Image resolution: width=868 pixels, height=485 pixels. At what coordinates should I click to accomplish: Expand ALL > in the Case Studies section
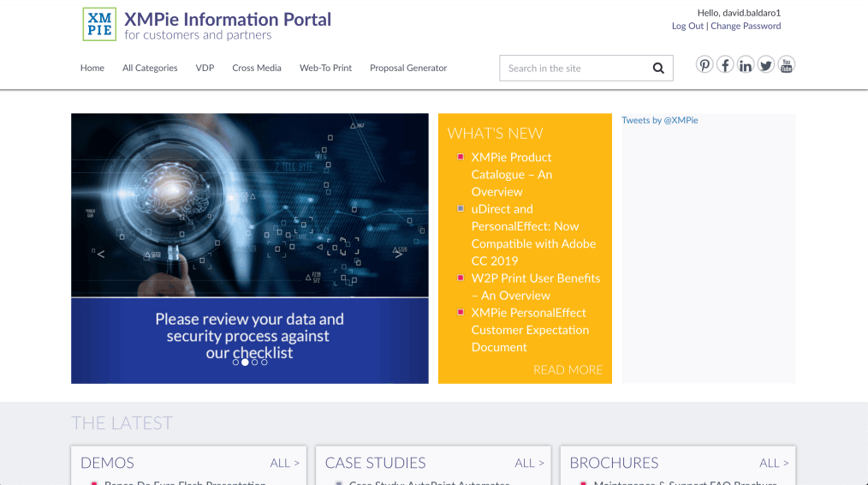point(529,463)
